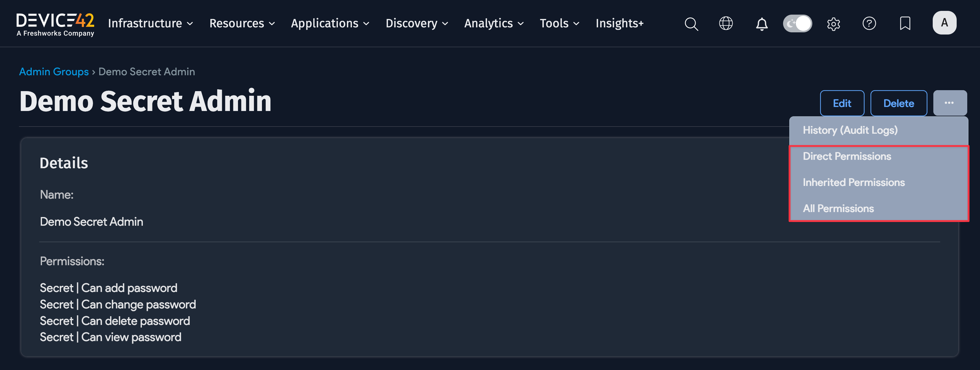Open the Discovery dropdown
Image resolution: width=980 pixels, height=370 pixels.
coord(417,24)
